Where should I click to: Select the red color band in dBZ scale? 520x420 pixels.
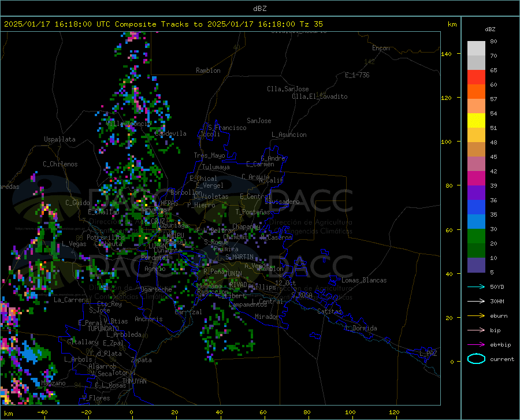[x=476, y=77]
